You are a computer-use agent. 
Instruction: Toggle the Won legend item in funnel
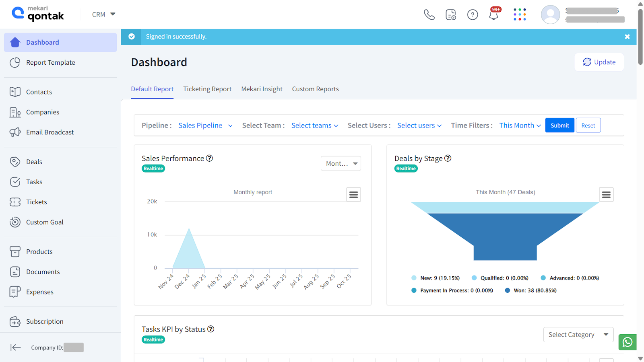(x=530, y=290)
